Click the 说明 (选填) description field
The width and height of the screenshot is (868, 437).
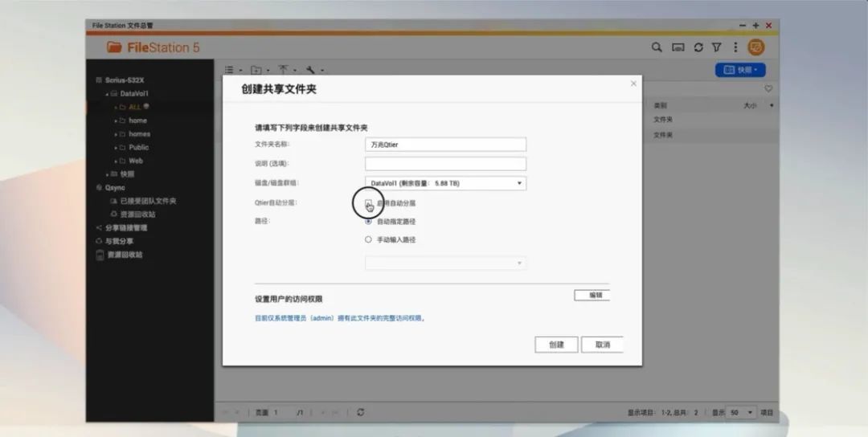tap(445, 164)
